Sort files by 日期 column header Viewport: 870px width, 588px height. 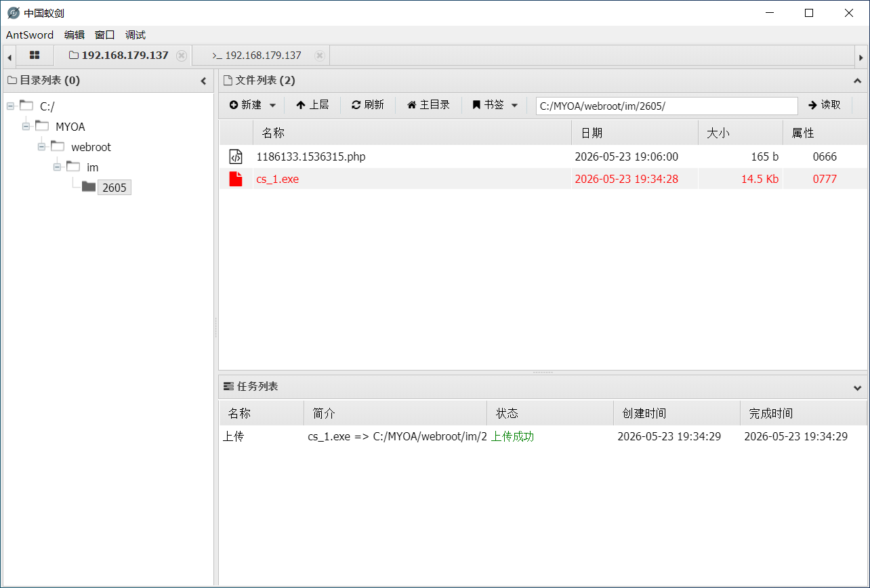(x=635, y=133)
